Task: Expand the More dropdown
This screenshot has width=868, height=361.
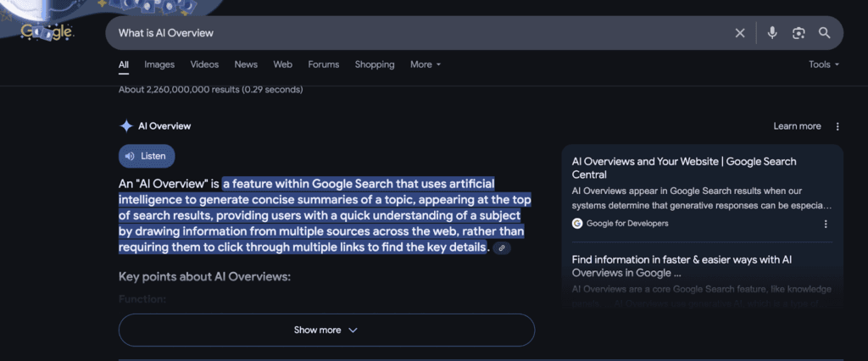Action: click(426, 64)
